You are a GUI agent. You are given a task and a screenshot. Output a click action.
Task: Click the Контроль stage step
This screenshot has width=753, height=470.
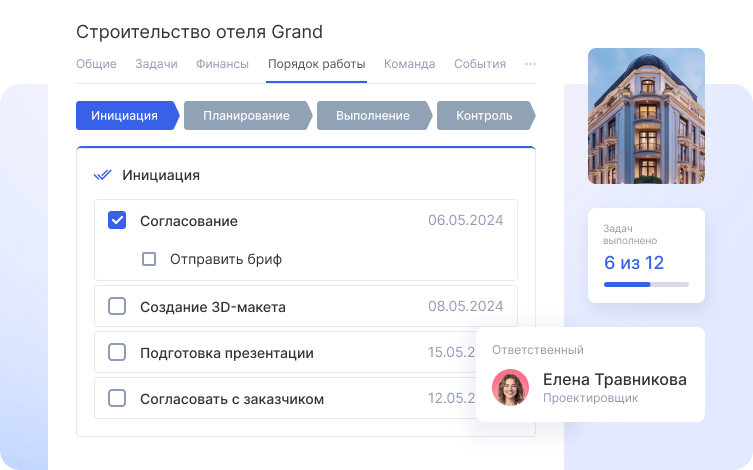pos(484,116)
